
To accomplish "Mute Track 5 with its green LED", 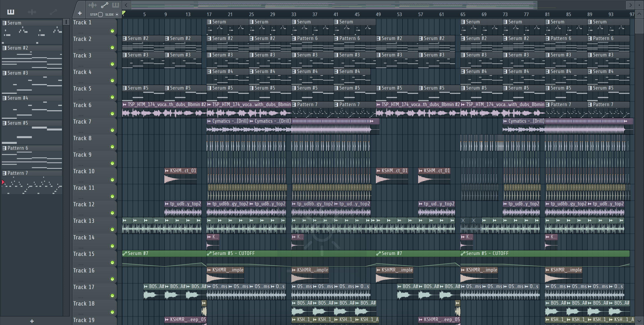I will (x=112, y=97).
